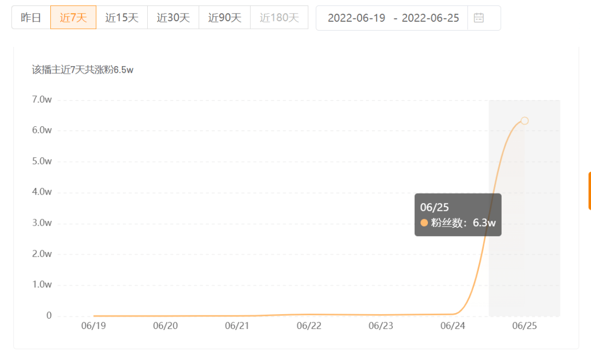Click the 06/22 x-axis date label

coord(309,326)
